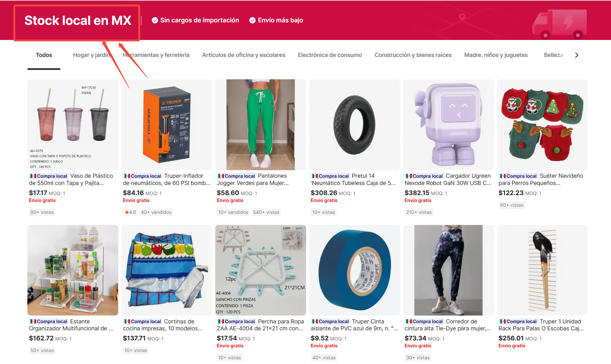The image size is (611, 364).
Task: Click the Mexico flag on the Truper Cinta badge
Action: coord(315,321)
